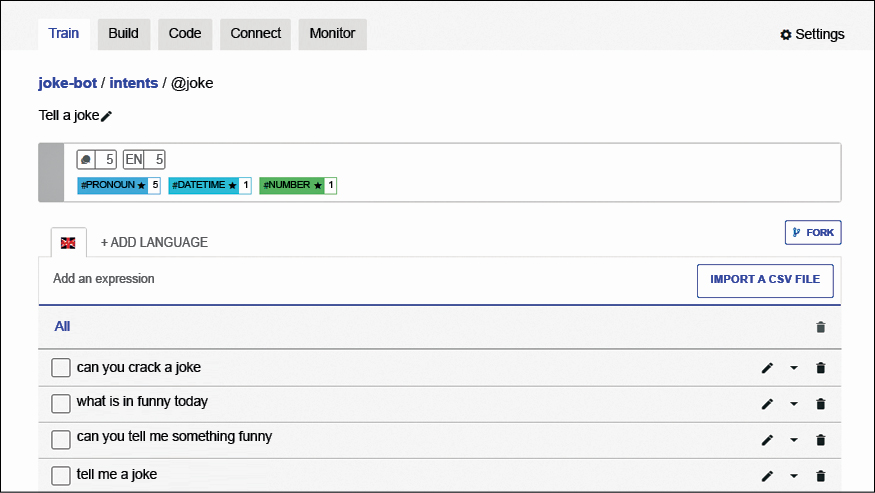Switch to the Build tab
This screenshot has width=875, height=493.
[124, 34]
